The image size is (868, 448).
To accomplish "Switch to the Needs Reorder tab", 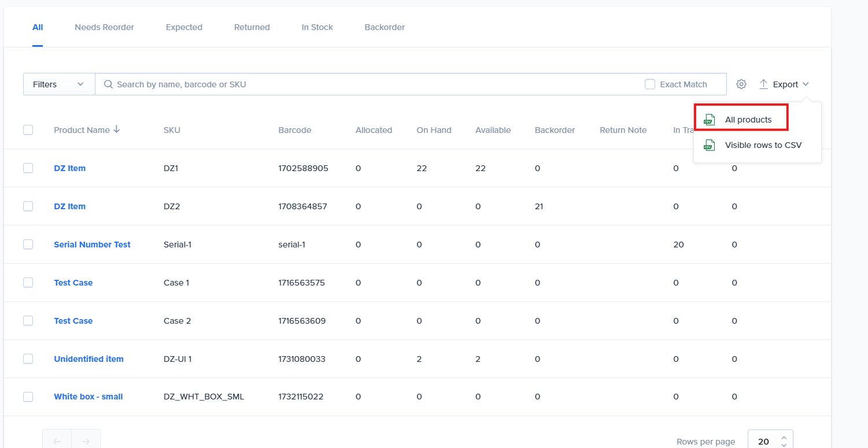I will (x=104, y=27).
